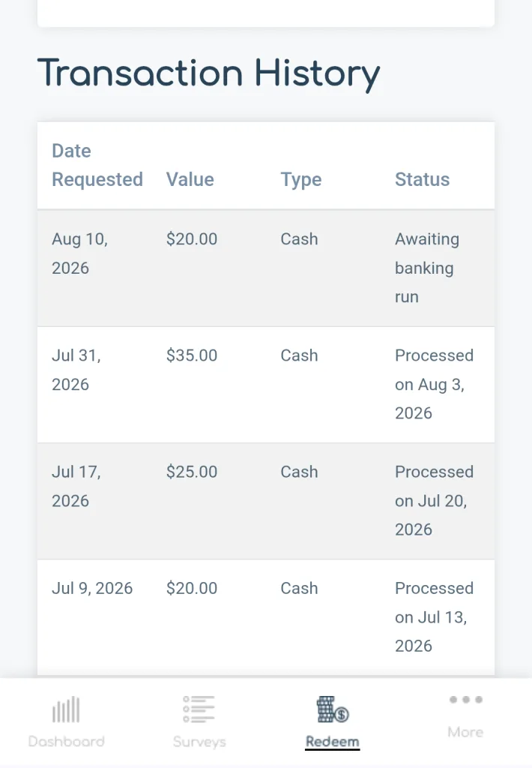Screen dimensions: 532x768
Task: Open the More tab label
Action: pos(465,732)
